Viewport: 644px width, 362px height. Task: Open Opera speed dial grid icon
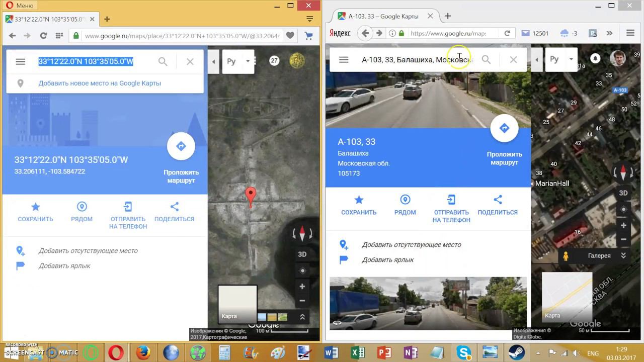click(59, 36)
